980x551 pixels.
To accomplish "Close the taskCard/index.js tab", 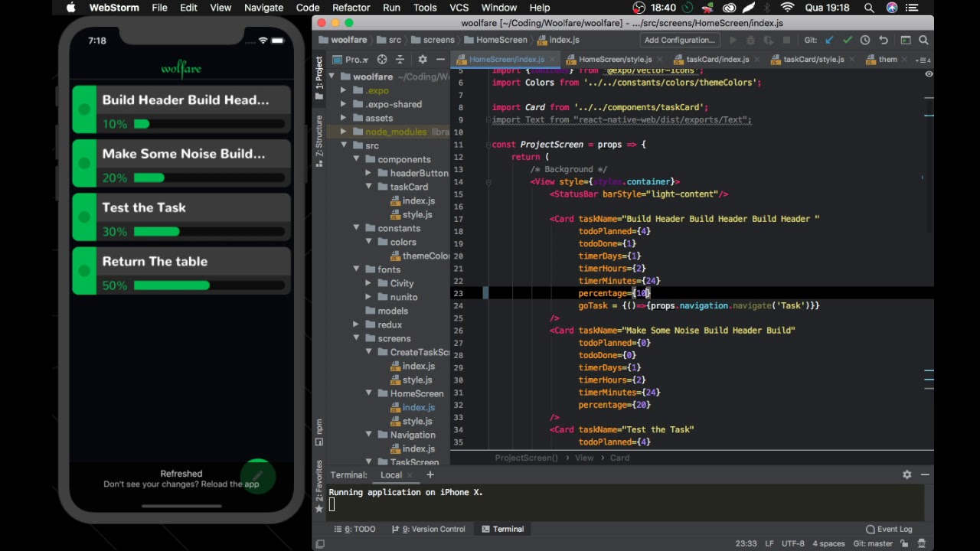I will coord(758,59).
